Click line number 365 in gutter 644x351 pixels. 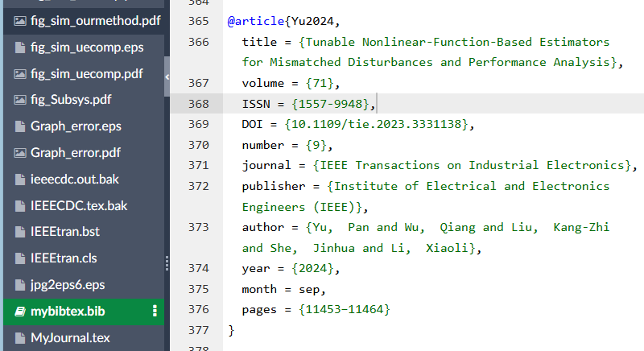coord(198,22)
